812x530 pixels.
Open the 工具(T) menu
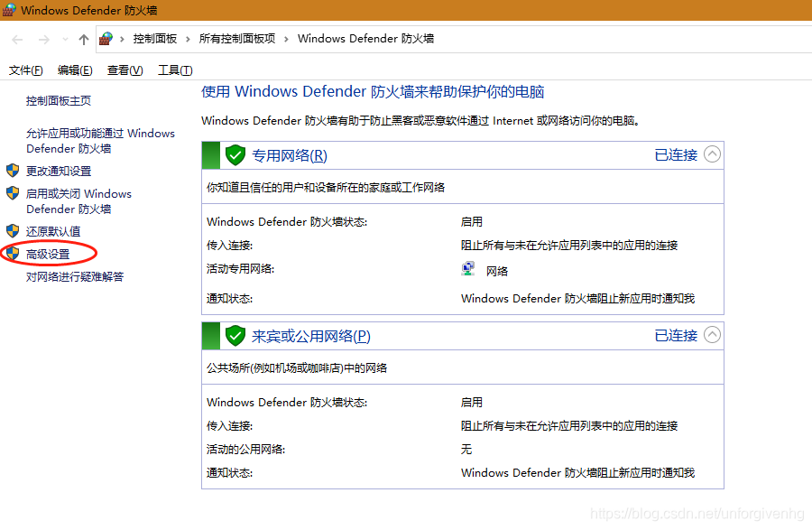pyautogui.click(x=175, y=70)
